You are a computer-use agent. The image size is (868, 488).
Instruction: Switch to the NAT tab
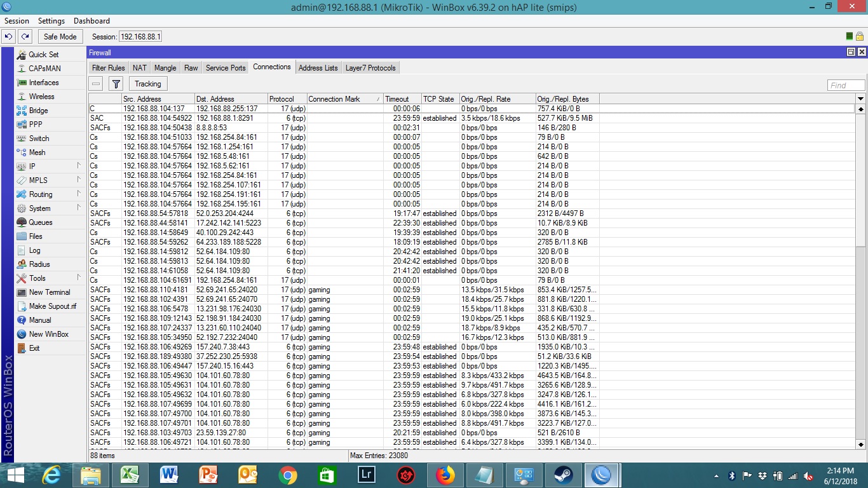139,68
